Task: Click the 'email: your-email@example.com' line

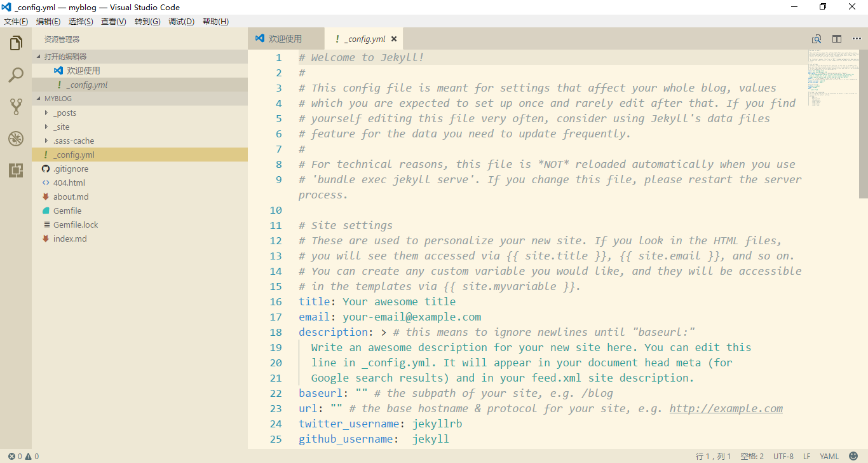Action: [x=390, y=317]
